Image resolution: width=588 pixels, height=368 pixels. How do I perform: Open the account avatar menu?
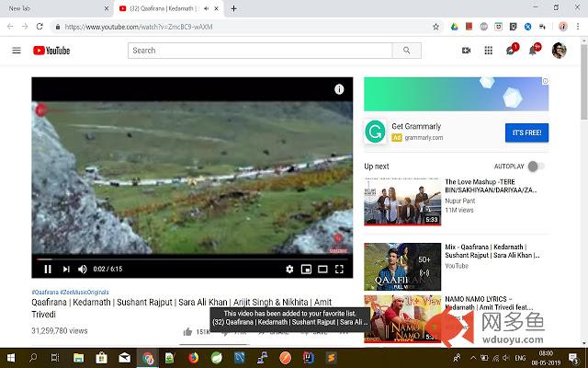[559, 51]
